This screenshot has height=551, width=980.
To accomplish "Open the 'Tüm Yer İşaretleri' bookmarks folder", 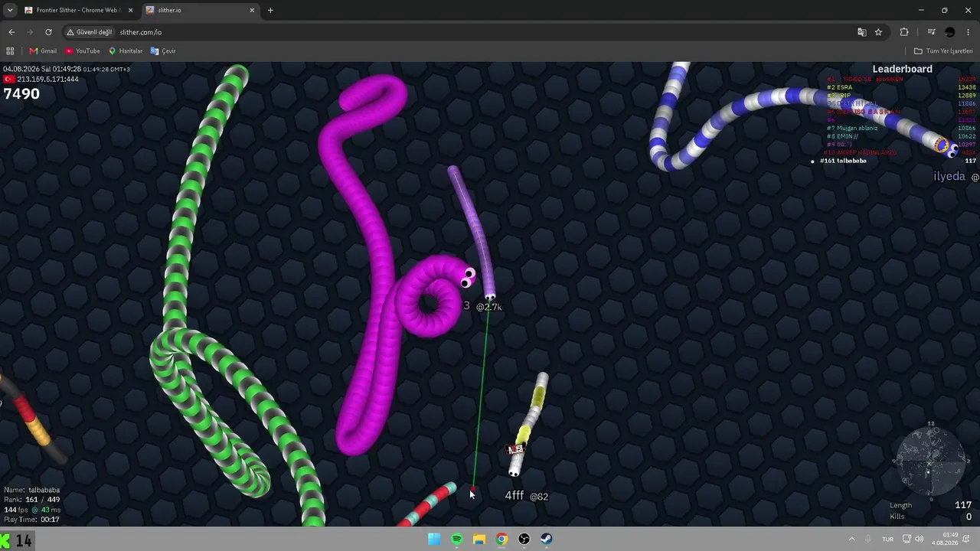I will click(x=943, y=51).
